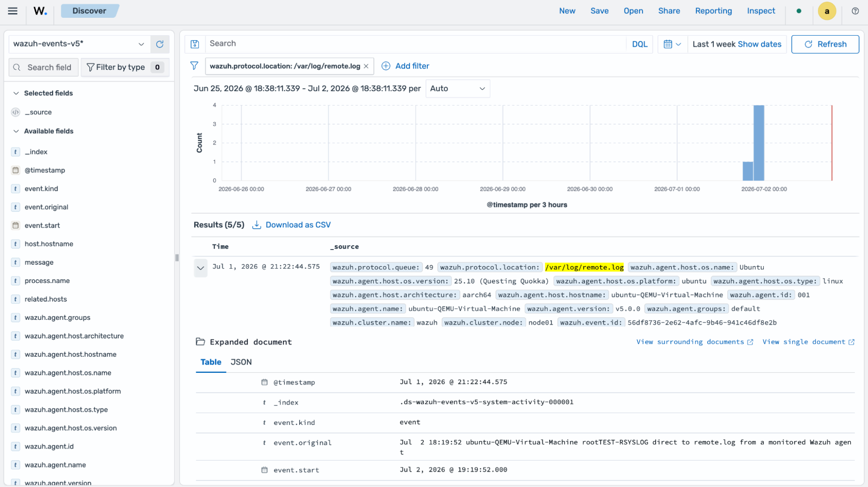This screenshot has height=487, width=868.
Task: Click Open in the top menu
Action: tap(633, 11)
